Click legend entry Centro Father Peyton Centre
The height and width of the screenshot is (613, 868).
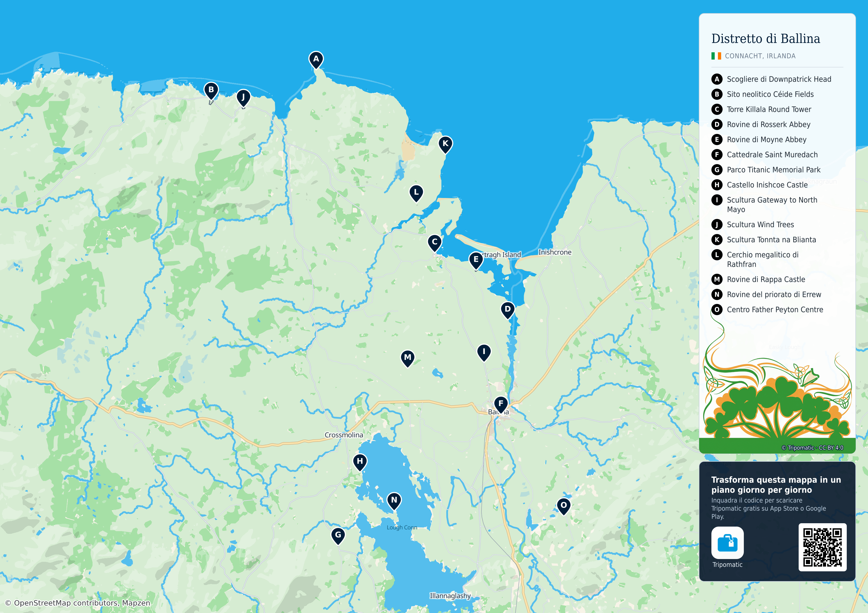tap(767, 310)
